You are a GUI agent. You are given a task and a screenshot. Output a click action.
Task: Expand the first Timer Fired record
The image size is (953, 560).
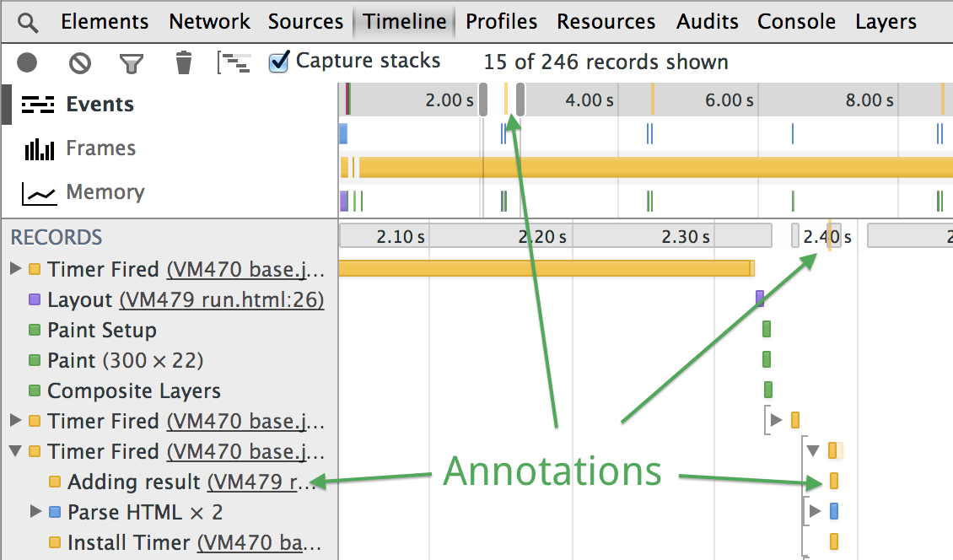coord(14,269)
